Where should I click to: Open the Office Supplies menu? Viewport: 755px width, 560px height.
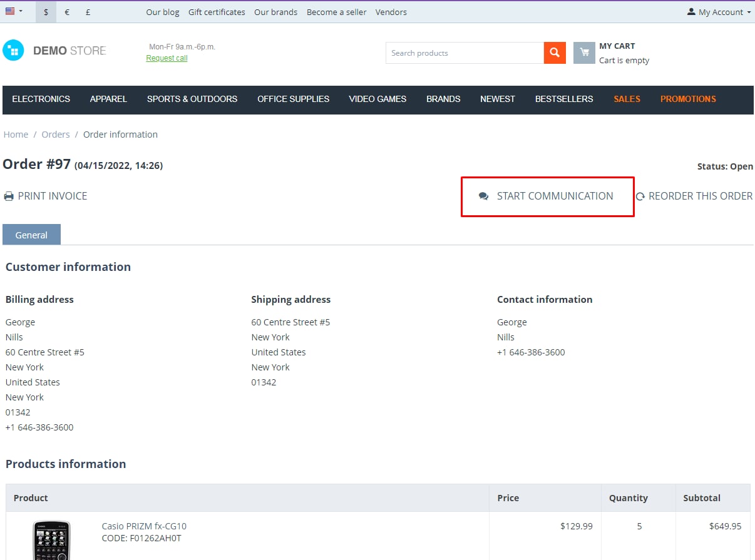pyautogui.click(x=294, y=99)
